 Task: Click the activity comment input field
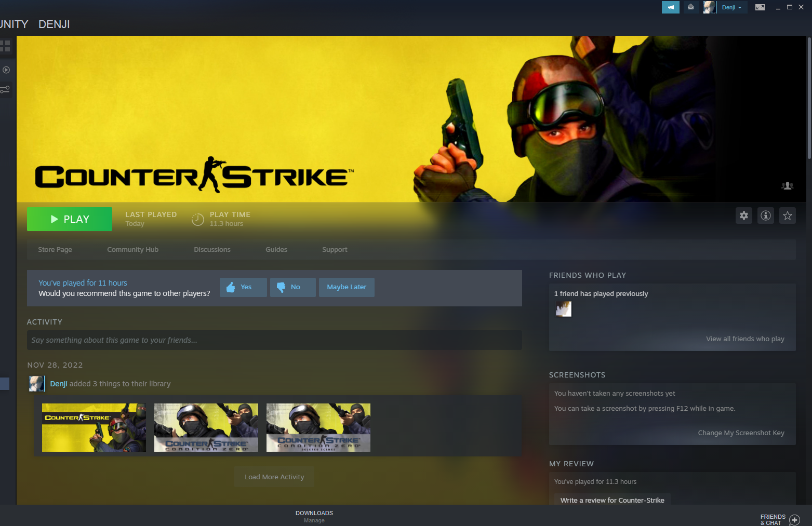tap(274, 340)
